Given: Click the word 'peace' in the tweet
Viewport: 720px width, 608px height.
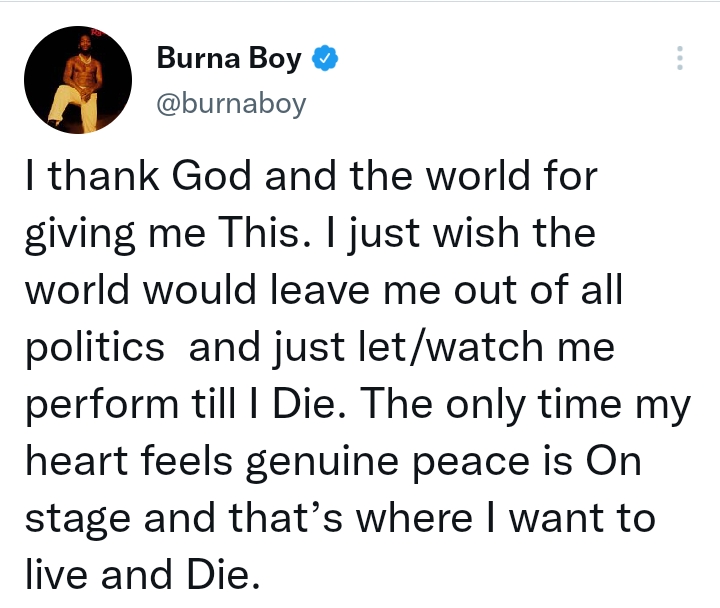Looking at the screenshot, I should coord(471,463).
